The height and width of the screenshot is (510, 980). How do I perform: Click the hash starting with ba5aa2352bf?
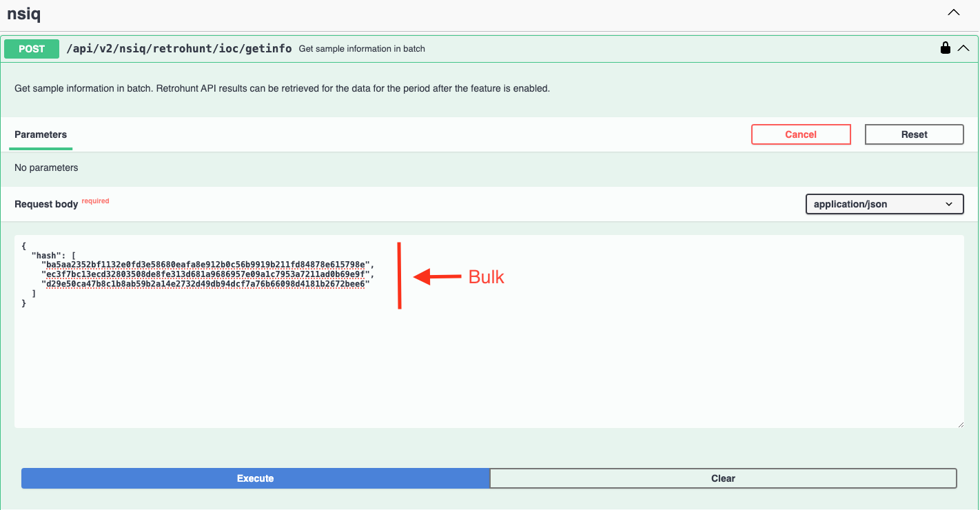[206, 264]
